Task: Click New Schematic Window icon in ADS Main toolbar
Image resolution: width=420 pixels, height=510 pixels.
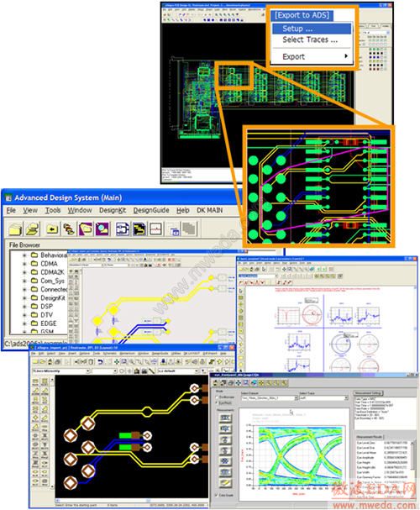Action: 123,229
